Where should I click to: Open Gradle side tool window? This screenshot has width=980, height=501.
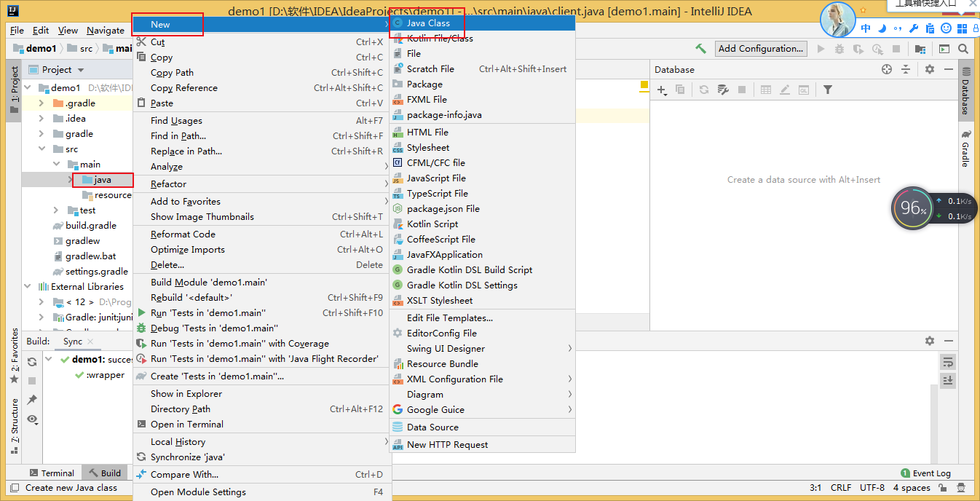click(965, 149)
